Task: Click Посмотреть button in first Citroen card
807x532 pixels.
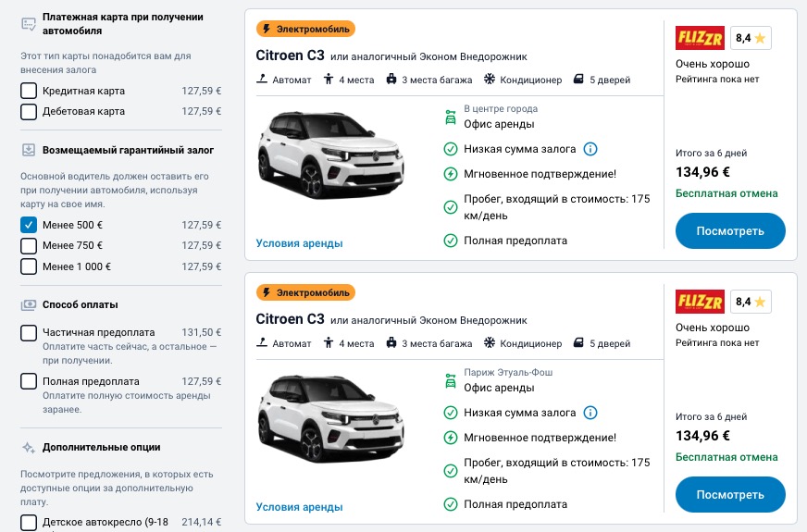Action: pos(730,231)
